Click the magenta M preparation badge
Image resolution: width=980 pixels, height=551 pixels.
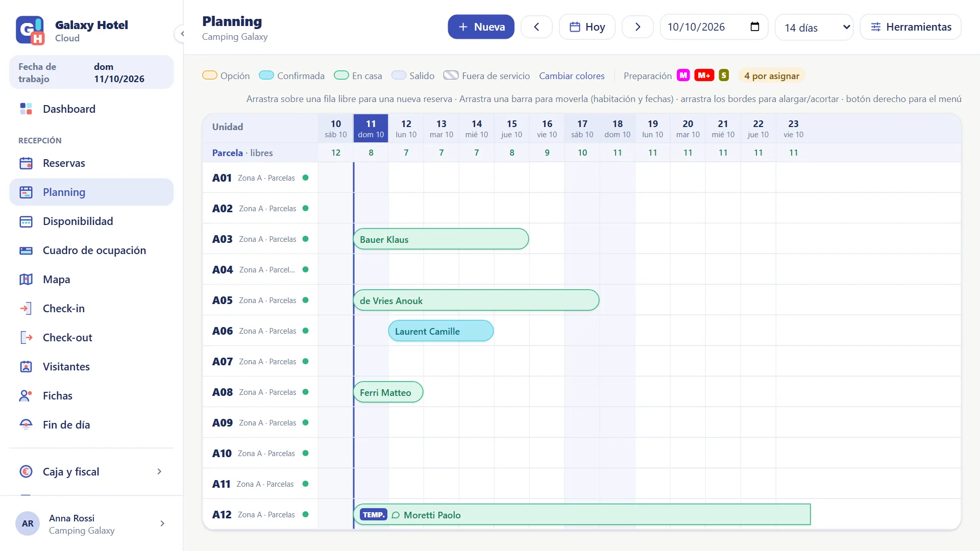tap(683, 76)
